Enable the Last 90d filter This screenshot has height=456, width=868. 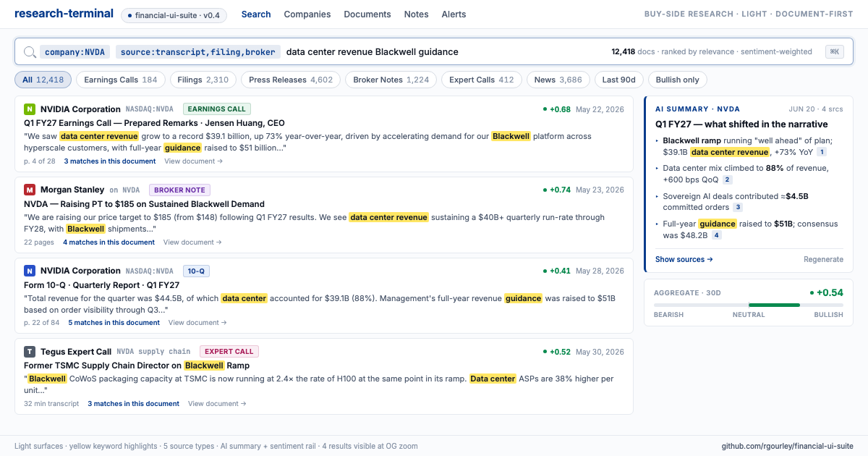(619, 80)
